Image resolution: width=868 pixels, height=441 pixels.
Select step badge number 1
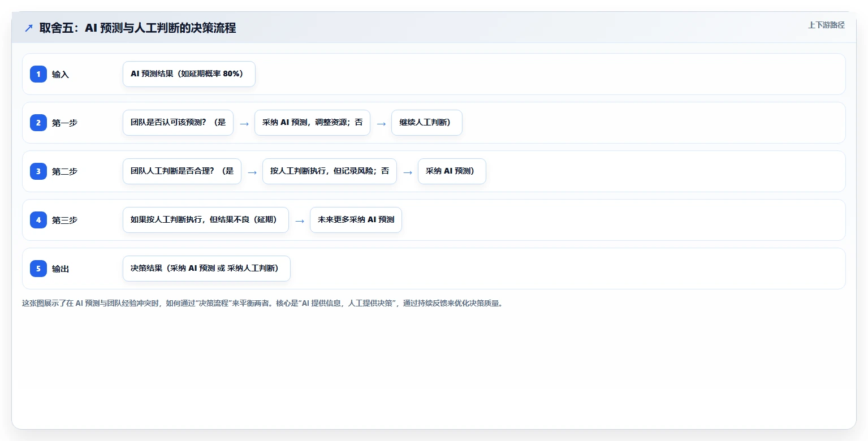[38, 74]
